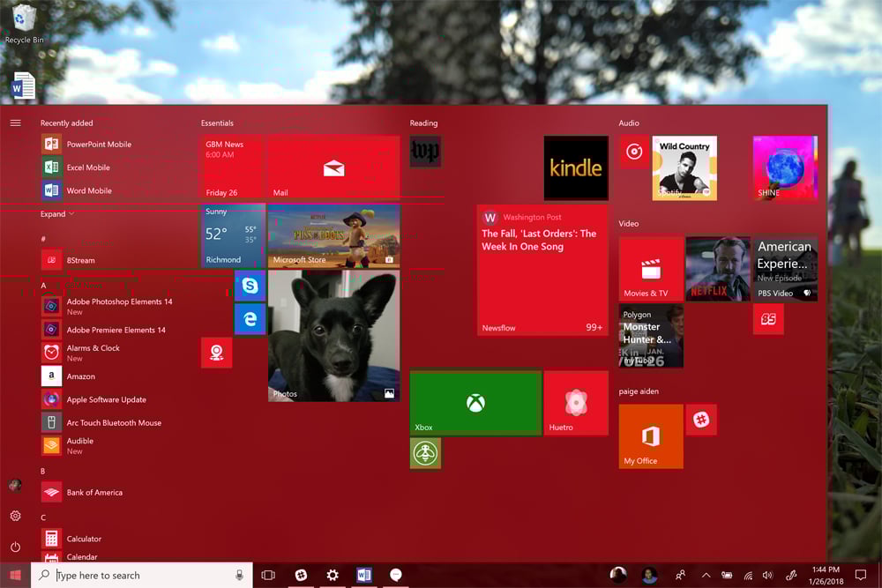Viewport: 882px width, 588px height.
Task: Click the Expand chevron above the app list
Action: [56, 213]
